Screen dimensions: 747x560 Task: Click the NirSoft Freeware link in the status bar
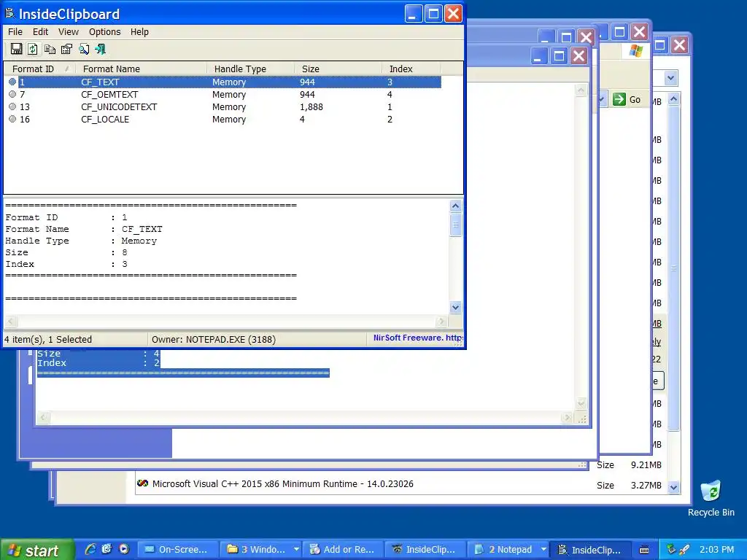click(418, 338)
